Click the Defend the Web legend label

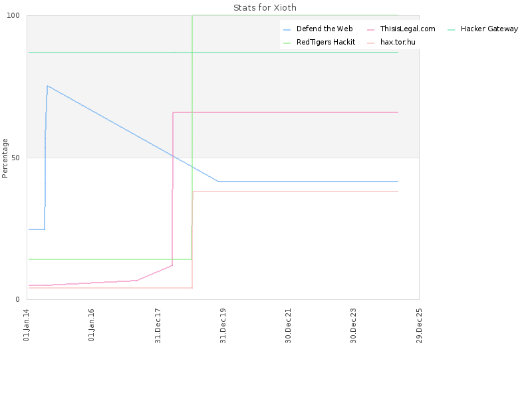coord(325,29)
